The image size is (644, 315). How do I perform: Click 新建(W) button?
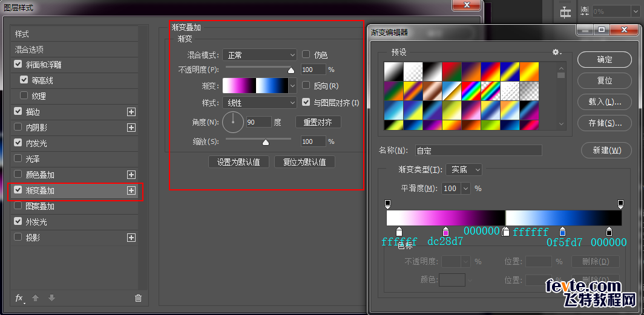(x=606, y=150)
